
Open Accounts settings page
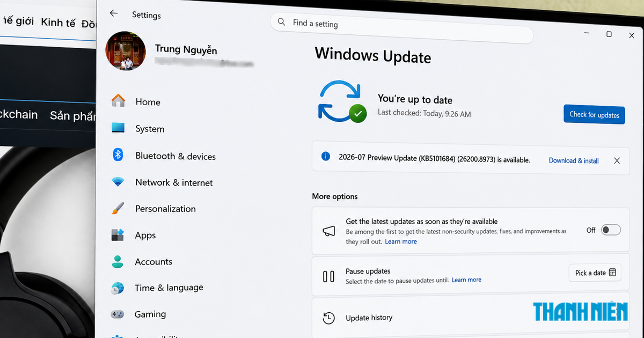(153, 262)
